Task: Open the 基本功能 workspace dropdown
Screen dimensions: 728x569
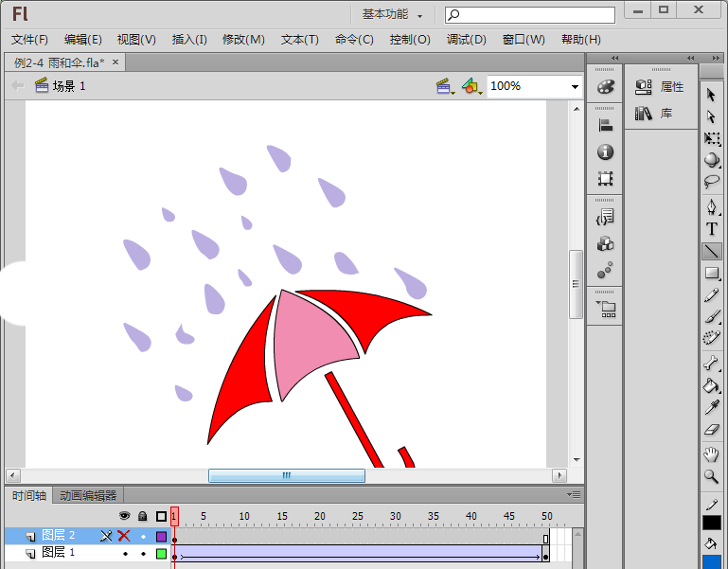Action: [x=392, y=15]
